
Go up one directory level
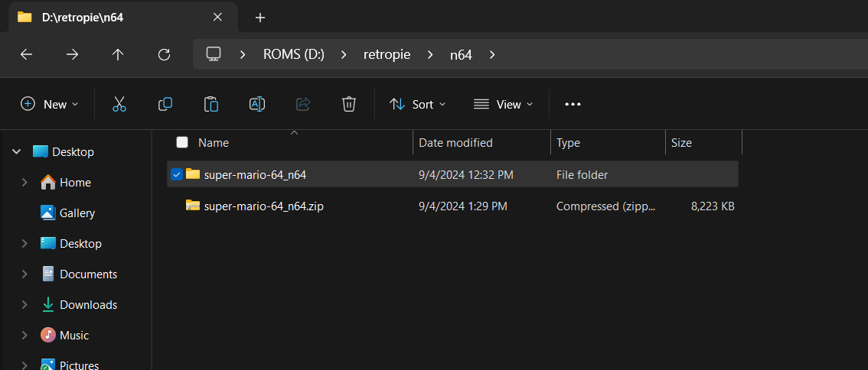118,54
